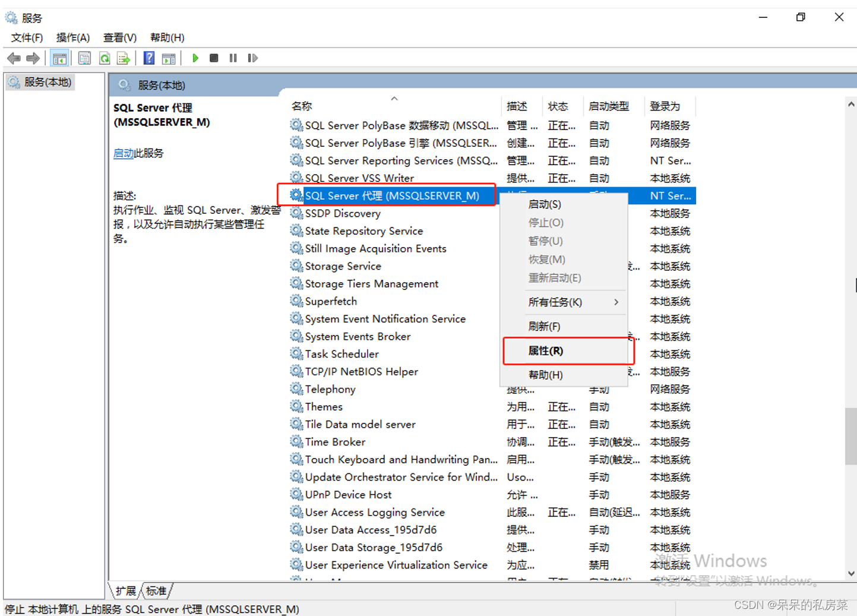
Task: Select SQL Server PolyBase 数据移动 row
Action: coord(492,125)
